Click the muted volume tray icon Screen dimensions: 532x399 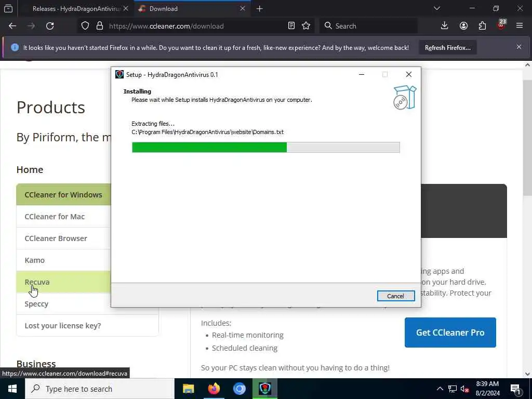click(465, 389)
